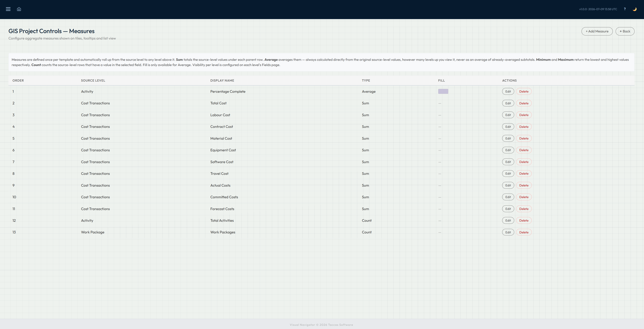Delete the Actual Costs measure

coord(524,185)
